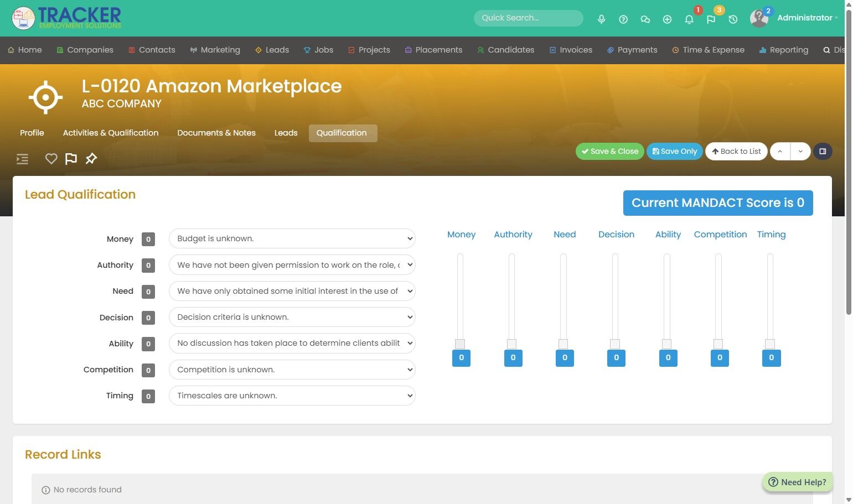Click the Administrator avatar picture

(x=759, y=18)
